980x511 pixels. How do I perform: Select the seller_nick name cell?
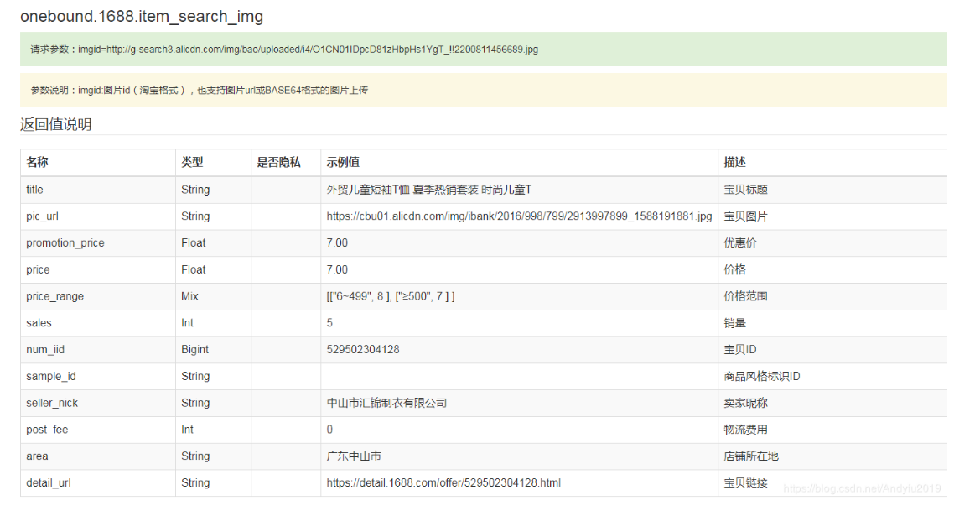[98, 403]
